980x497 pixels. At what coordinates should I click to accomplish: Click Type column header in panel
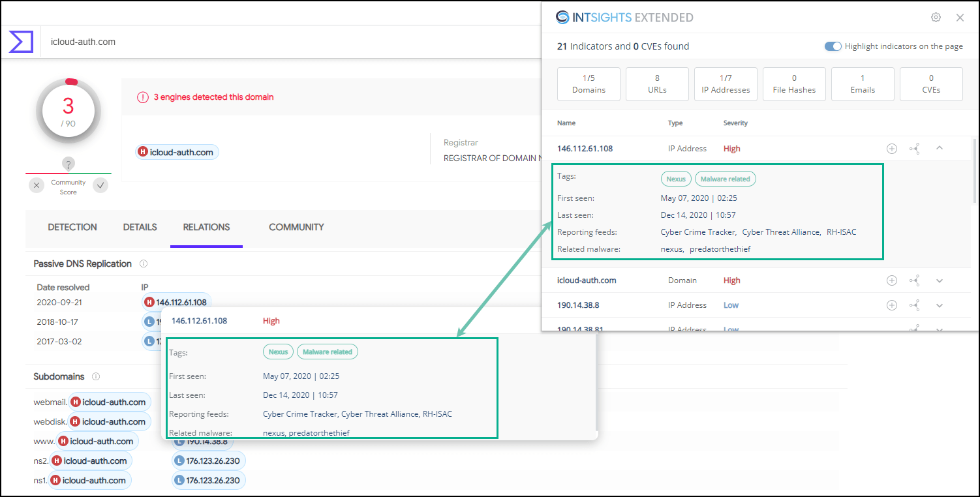(x=675, y=123)
